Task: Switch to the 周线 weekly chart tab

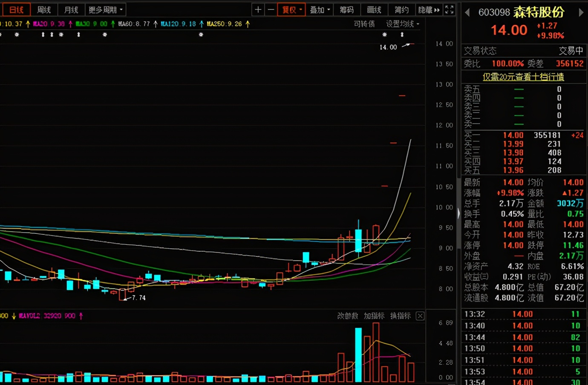Action: [x=44, y=9]
